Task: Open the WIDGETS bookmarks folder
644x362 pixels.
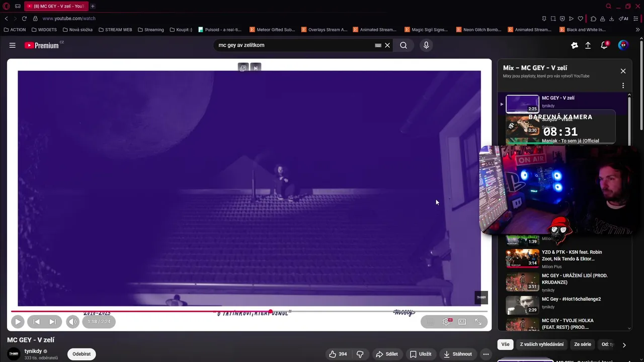Action: pyautogui.click(x=44, y=30)
